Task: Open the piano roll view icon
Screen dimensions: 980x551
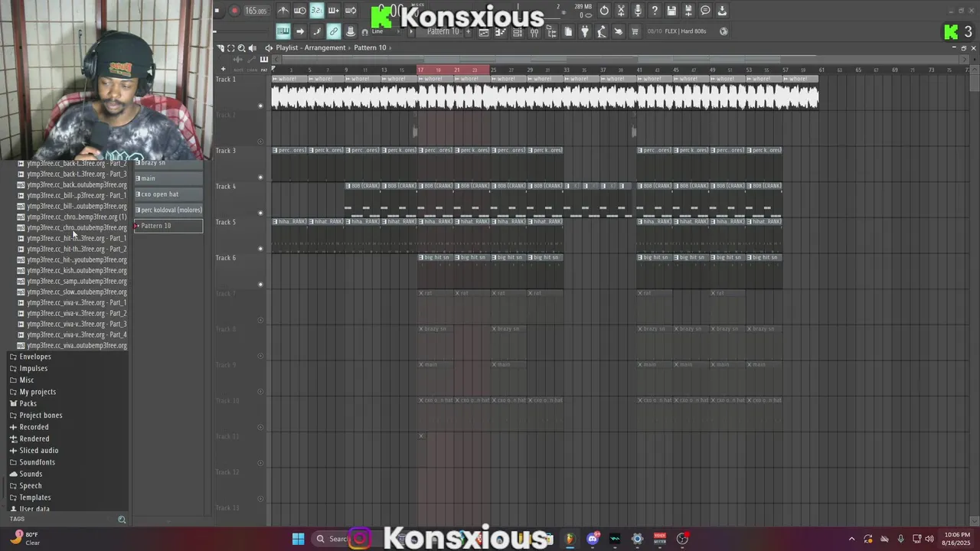Action: point(501,31)
